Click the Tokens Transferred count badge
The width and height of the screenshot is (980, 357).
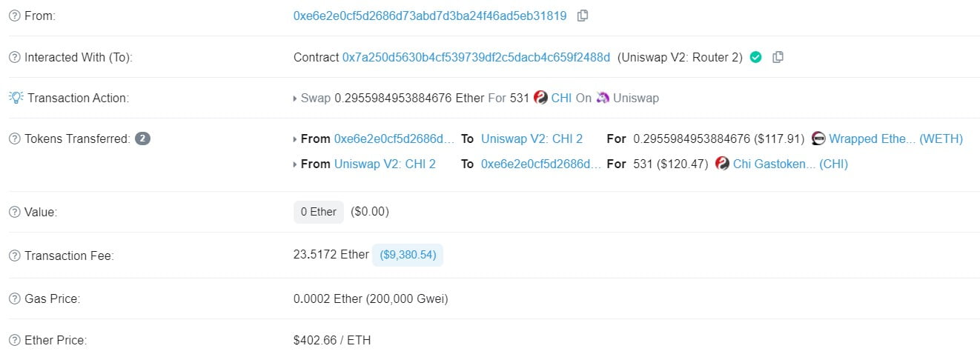tap(142, 139)
